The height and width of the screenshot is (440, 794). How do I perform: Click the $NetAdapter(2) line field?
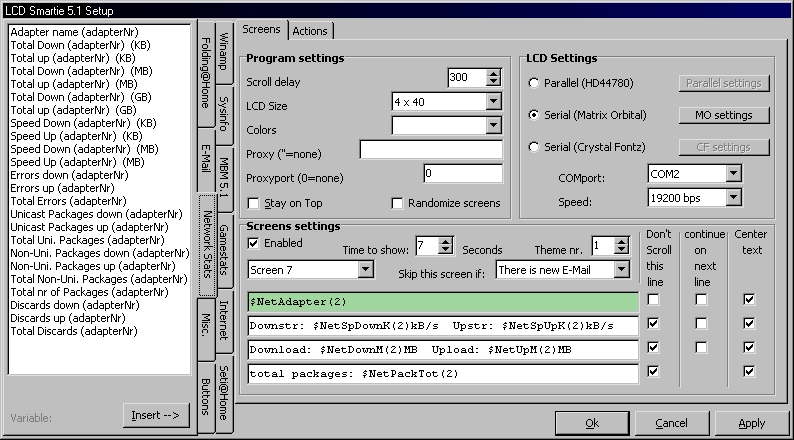pos(443,302)
